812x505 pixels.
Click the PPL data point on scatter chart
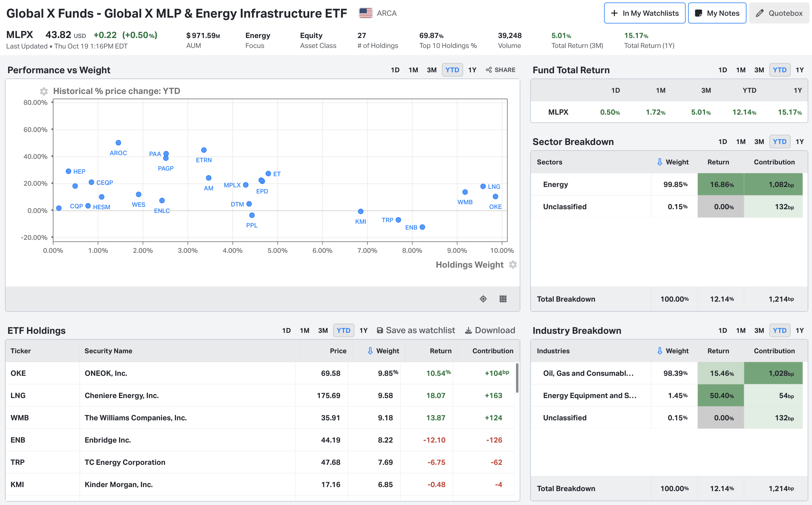point(252,215)
